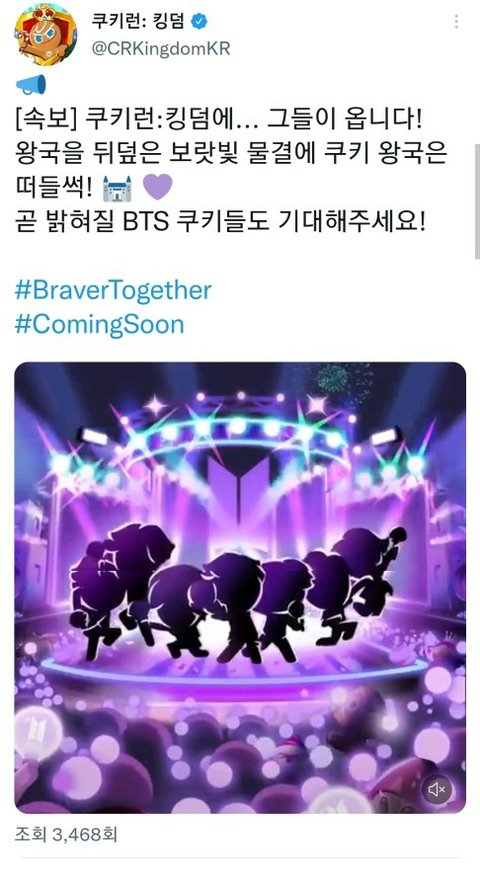Open the #BraverTogether hashtag
This screenshot has width=480, height=872.
pos(113,290)
